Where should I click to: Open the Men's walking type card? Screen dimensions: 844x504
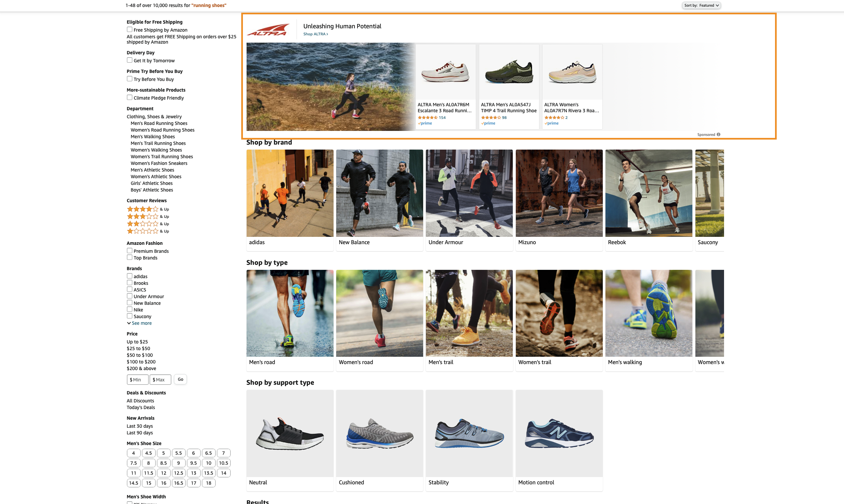[x=649, y=320]
